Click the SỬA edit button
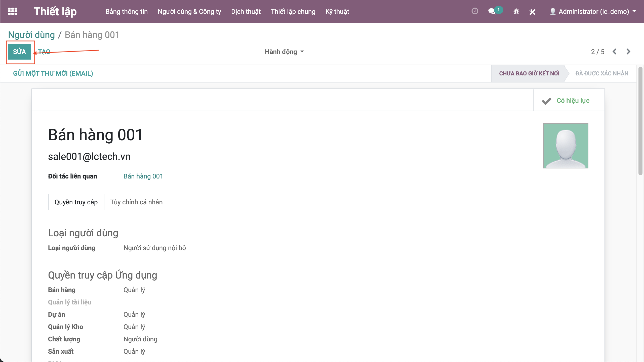644x362 pixels. pos(19,52)
